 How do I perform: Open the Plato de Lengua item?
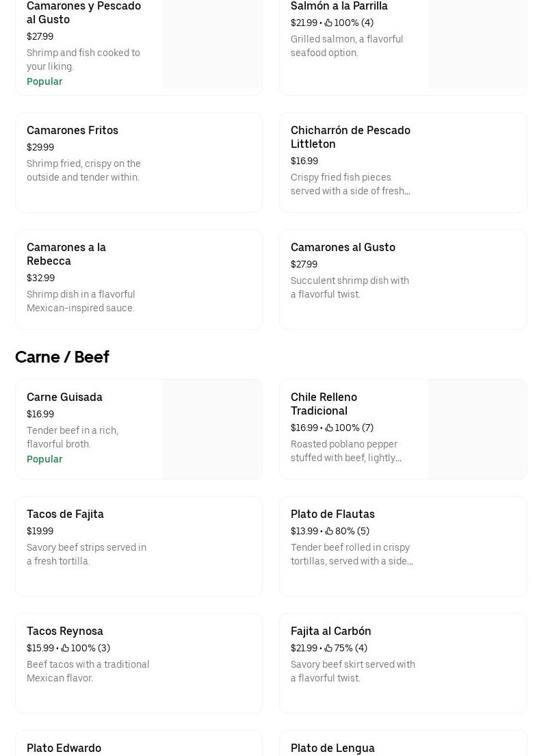[403, 743]
